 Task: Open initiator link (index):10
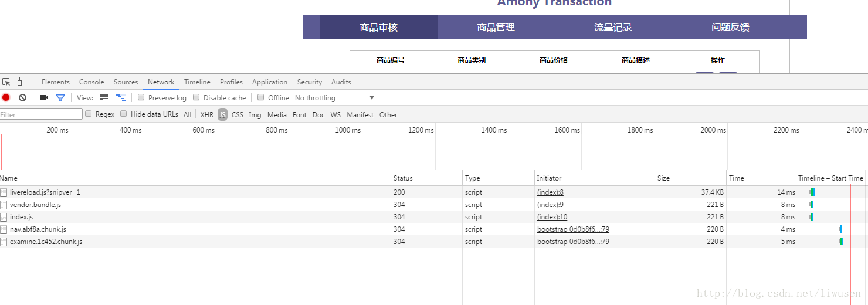(x=552, y=217)
